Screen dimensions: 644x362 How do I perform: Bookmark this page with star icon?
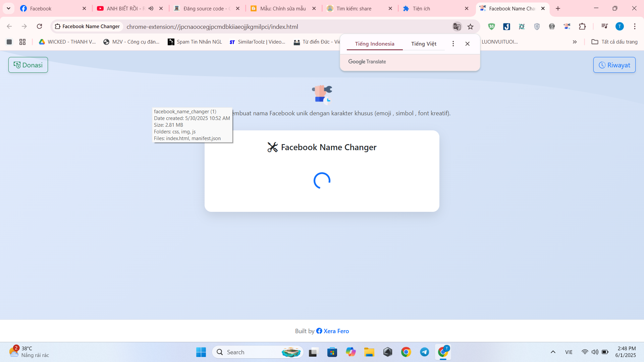click(x=471, y=26)
